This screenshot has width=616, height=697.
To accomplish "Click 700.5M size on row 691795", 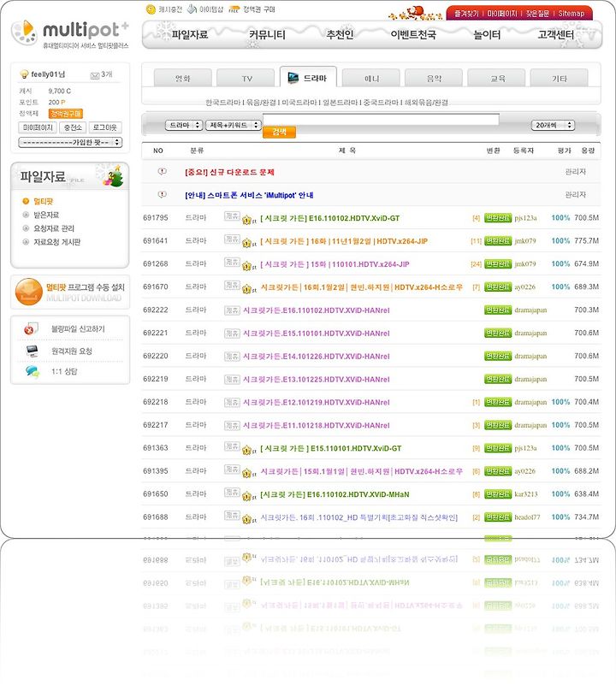I will (x=586, y=218).
